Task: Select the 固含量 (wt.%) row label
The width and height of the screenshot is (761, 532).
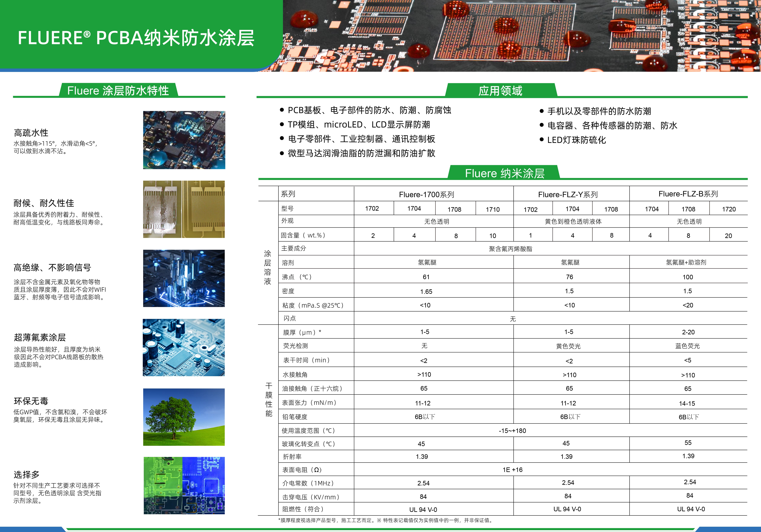Action: coord(303,235)
